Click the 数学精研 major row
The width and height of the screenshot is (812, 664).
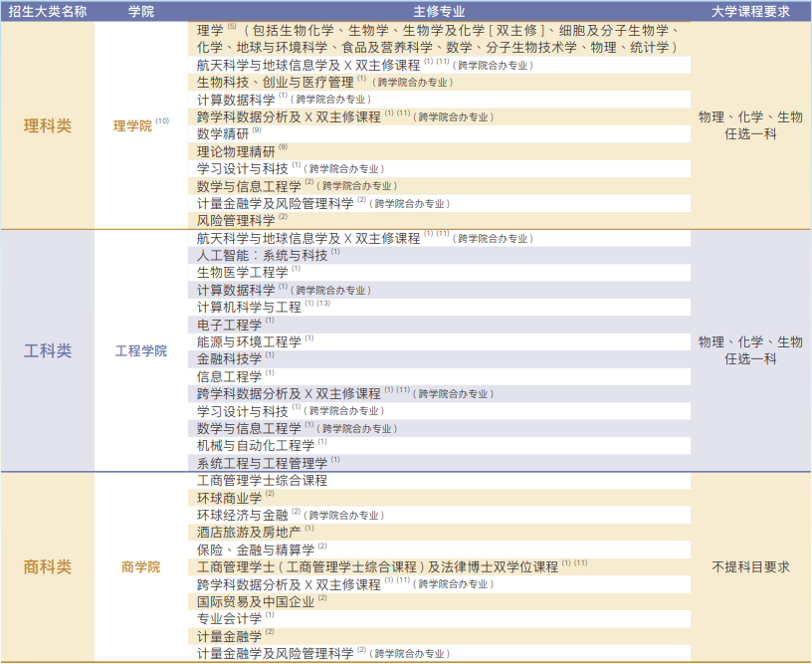(x=439, y=134)
